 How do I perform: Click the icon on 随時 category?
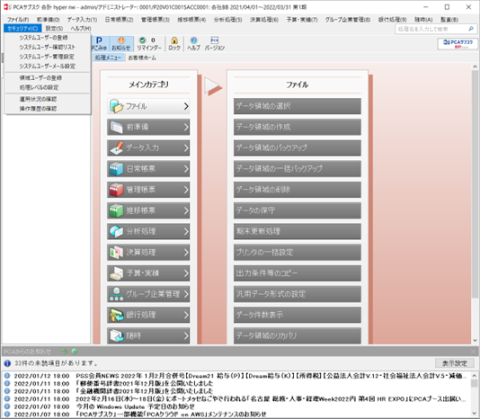coord(116,335)
